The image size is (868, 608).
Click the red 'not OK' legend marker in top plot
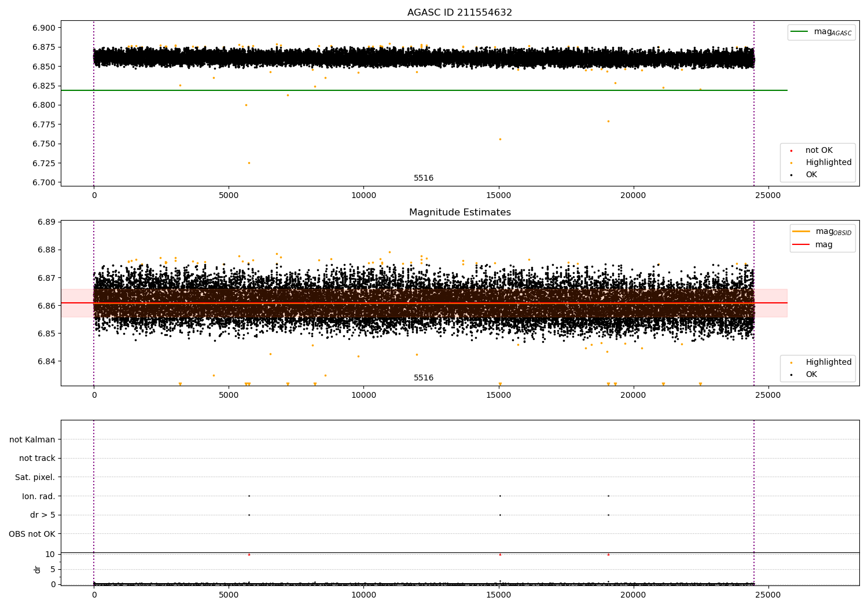791,151
